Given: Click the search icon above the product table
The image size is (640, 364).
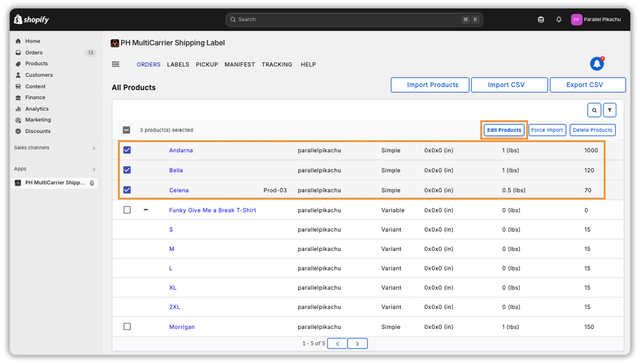Looking at the screenshot, I should point(595,110).
